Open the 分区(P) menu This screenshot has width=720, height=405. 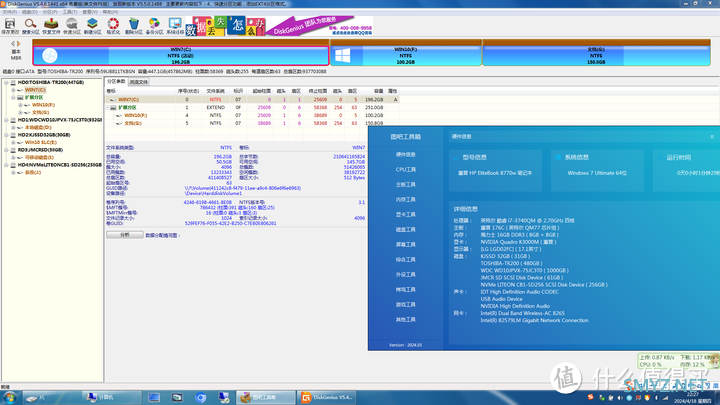tap(50, 12)
